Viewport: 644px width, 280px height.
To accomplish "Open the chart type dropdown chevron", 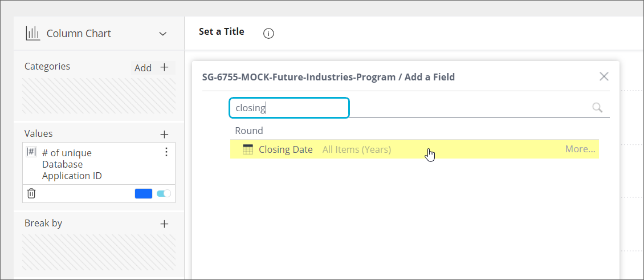I will (163, 34).
